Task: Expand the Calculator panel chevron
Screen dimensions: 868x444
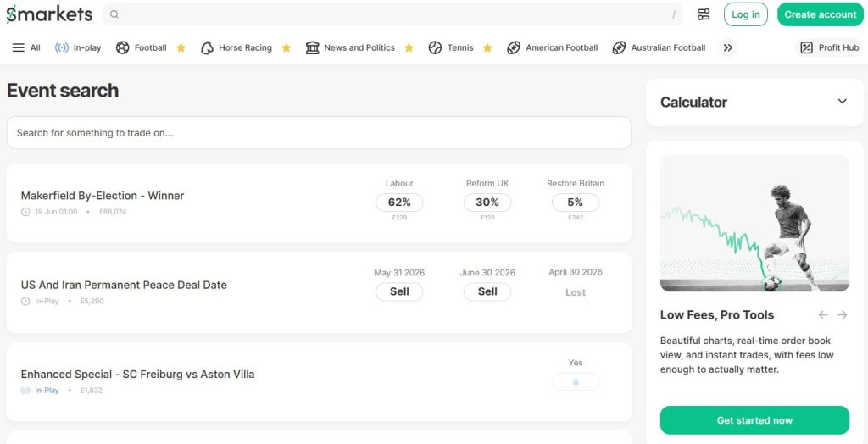Action: 842,102
